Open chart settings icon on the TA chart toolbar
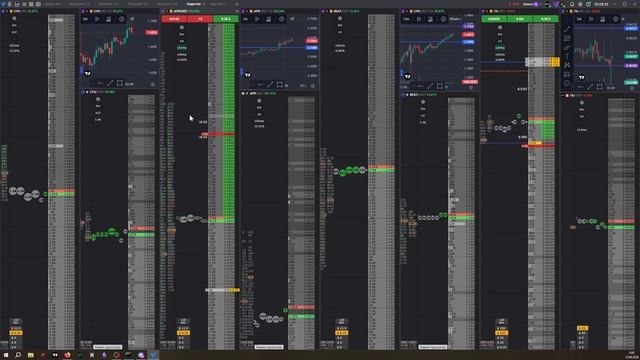 coord(616,19)
